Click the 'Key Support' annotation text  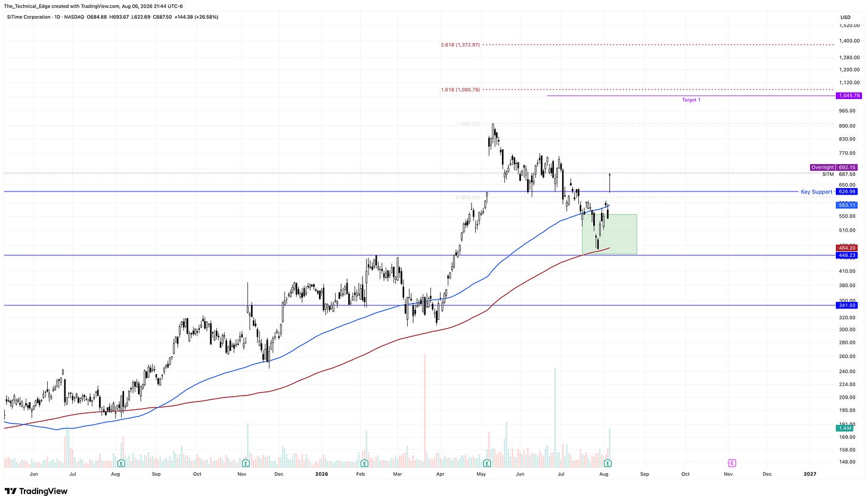[x=817, y=192]
